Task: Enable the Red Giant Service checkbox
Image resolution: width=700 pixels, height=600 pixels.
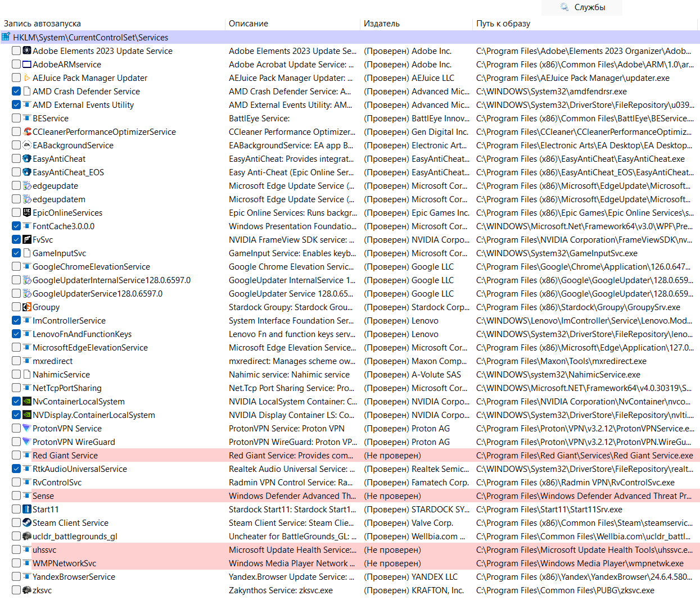Action: point(16,455)
